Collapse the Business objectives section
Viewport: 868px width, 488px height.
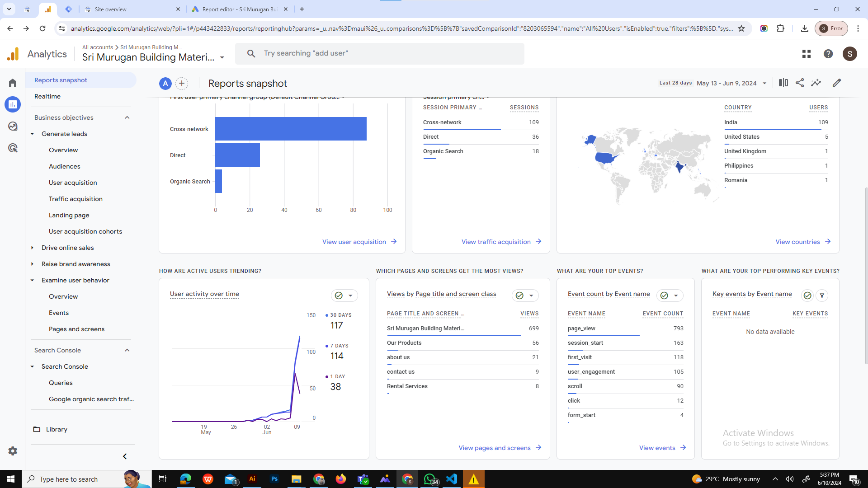point(127,117)
